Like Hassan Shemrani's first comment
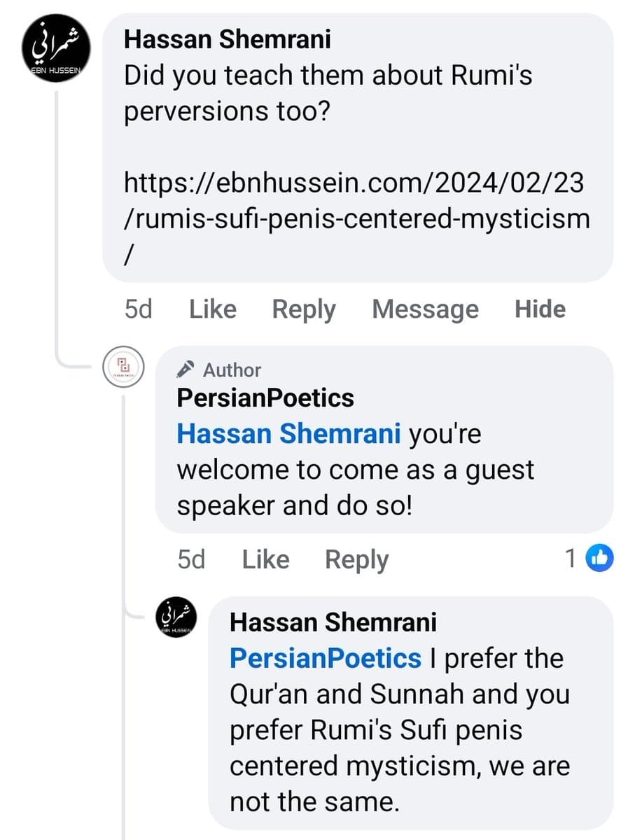635x840 pixels. click(213, 309)
